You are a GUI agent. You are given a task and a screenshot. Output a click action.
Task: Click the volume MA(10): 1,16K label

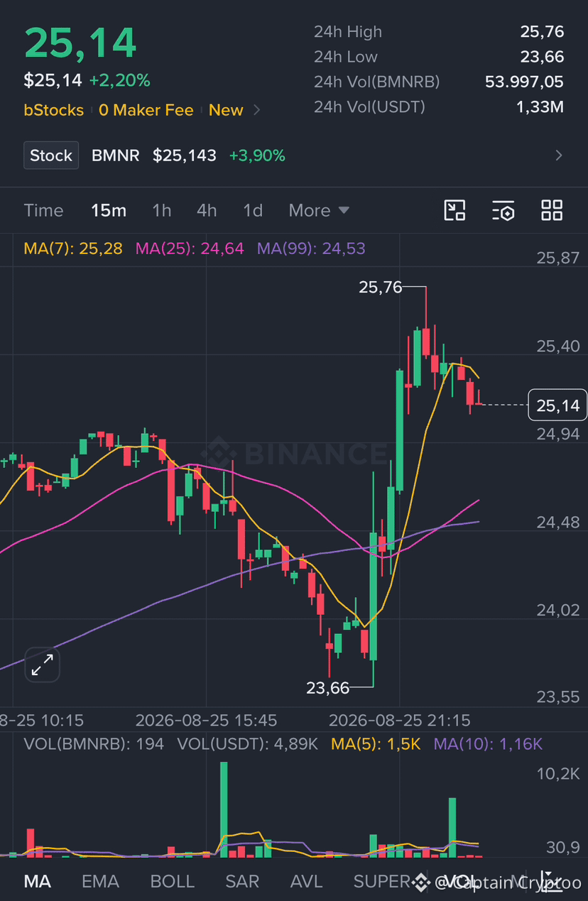click(488, 744)
